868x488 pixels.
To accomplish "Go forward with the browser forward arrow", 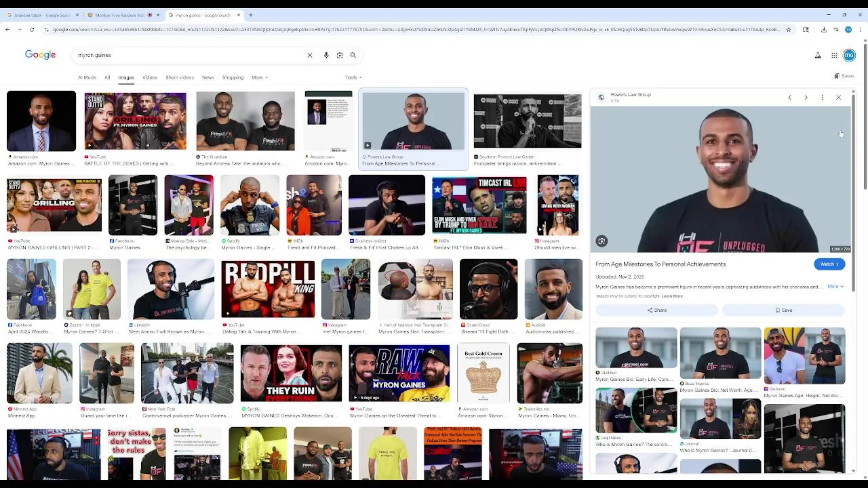I will pos(20,29).
